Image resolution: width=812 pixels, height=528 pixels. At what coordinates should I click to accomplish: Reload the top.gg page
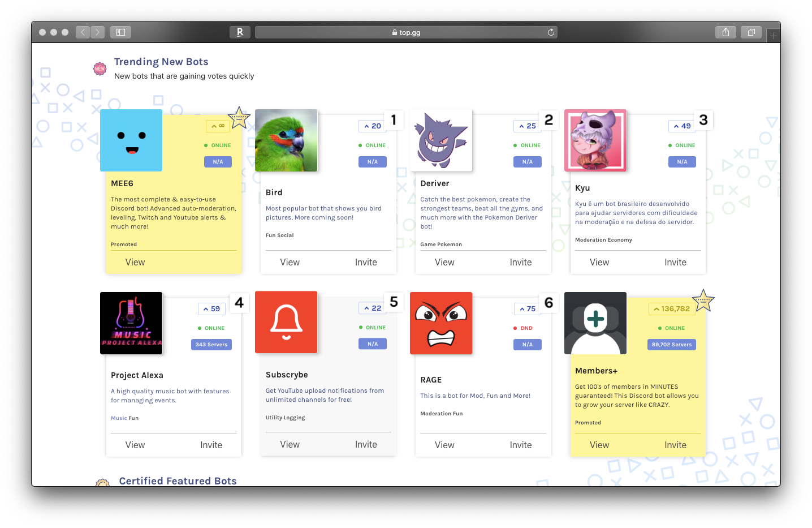coord(551,32)
